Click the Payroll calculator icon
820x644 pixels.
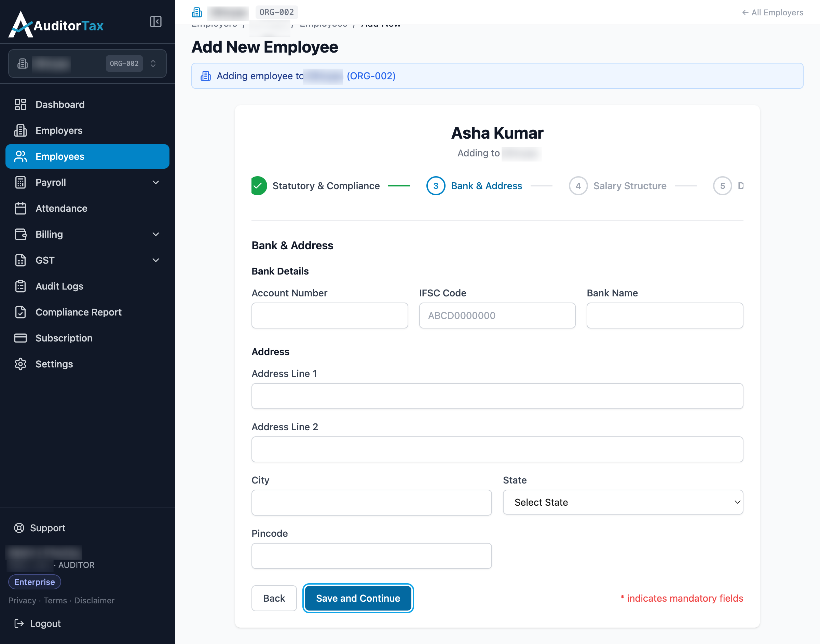coord(20,182)
